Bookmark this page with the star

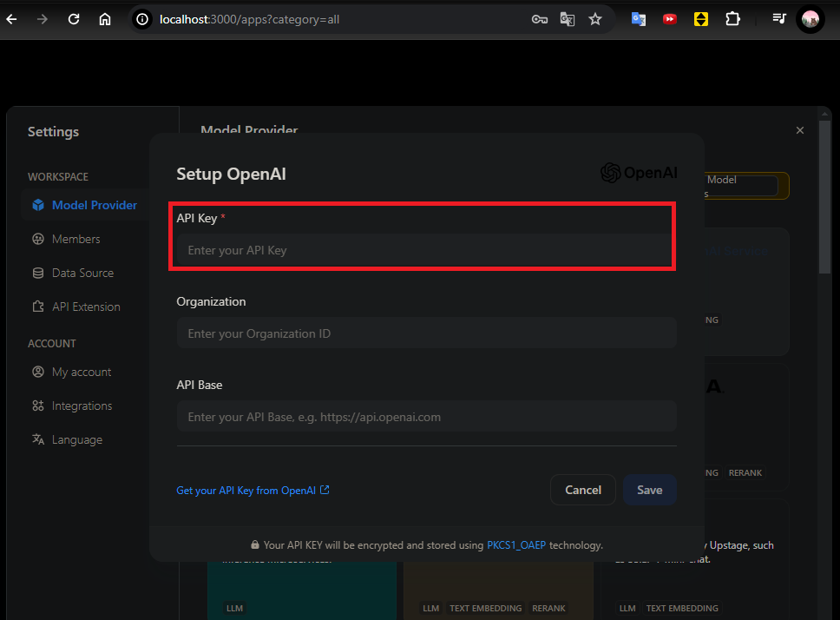click(595, 19)
